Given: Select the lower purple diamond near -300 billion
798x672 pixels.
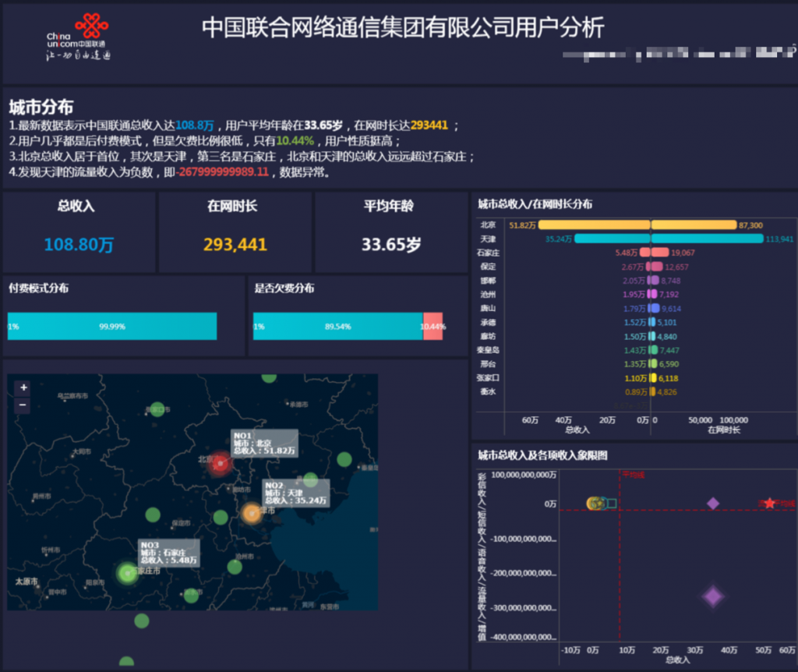Looking at the screenshot, I should [713, 596].
